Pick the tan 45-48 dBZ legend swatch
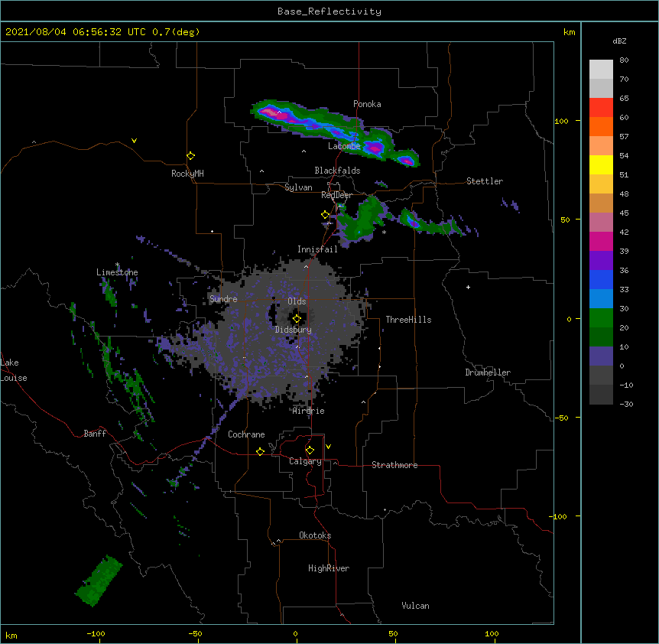The width and height of the screenshot is (659, 644). click(x=601, y=203)
